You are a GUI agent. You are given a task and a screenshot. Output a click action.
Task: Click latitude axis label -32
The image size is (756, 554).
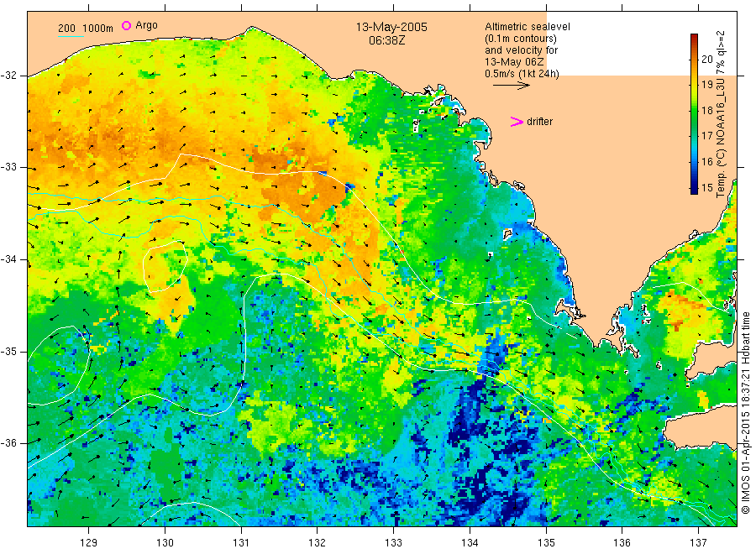coord(8,76)
